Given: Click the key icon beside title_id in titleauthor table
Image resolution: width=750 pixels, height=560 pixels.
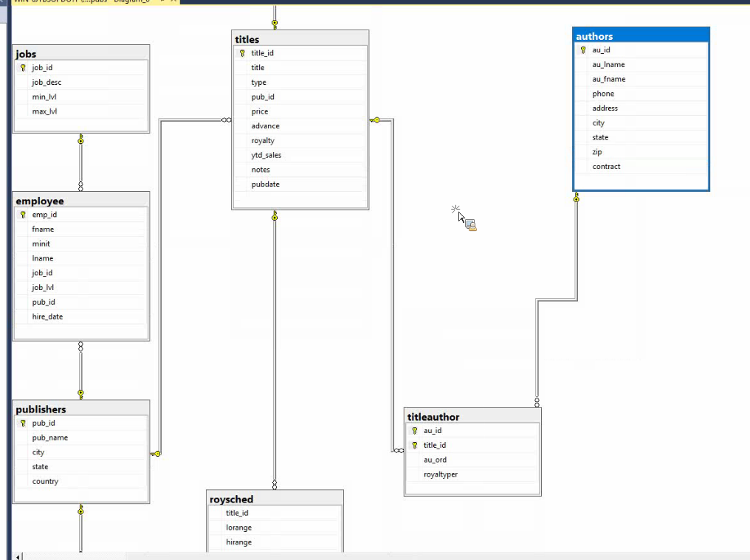Looking at the screenshot, I should 415,445.
